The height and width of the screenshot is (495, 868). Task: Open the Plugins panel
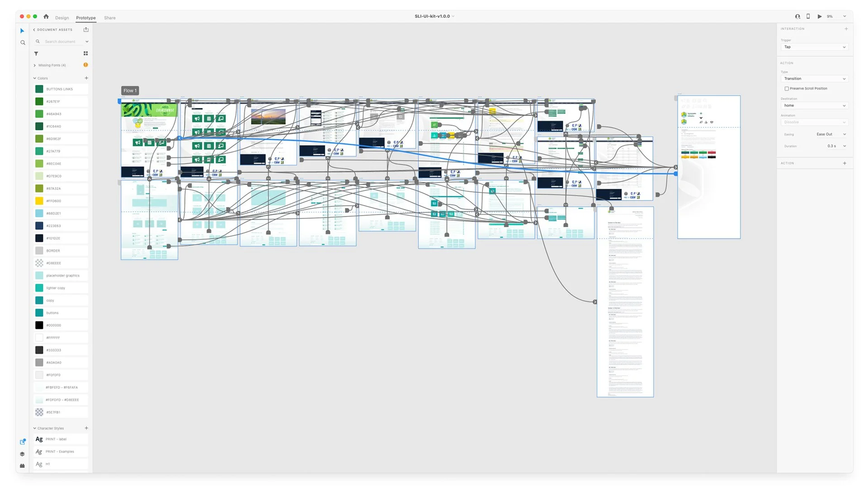click(x=22, y=466)
